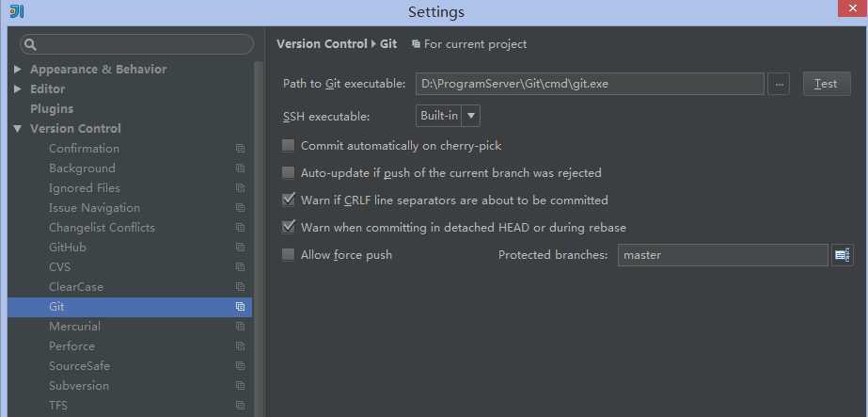Click the search magnifier icon
This screenshot has height=417, width=868.
[x=30, y=44]
